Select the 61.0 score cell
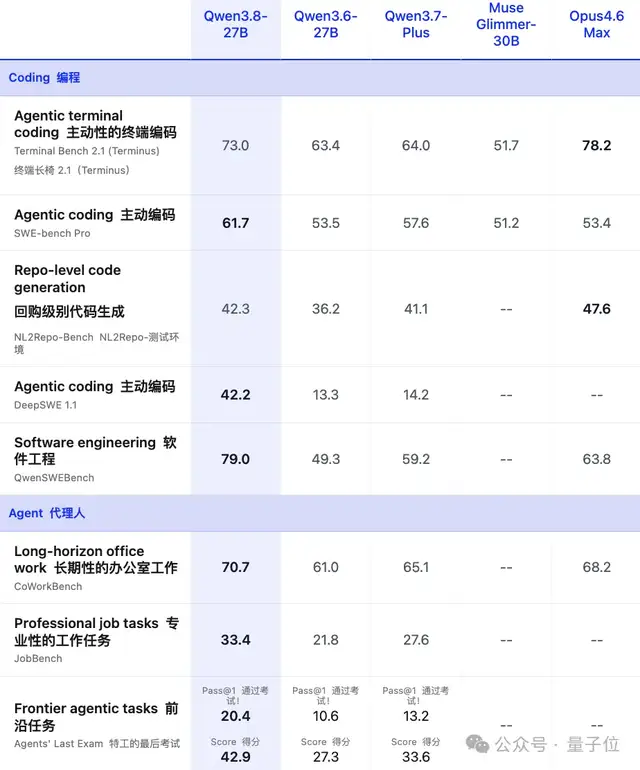The image size is (640, 770). click(x=326, y=567)
